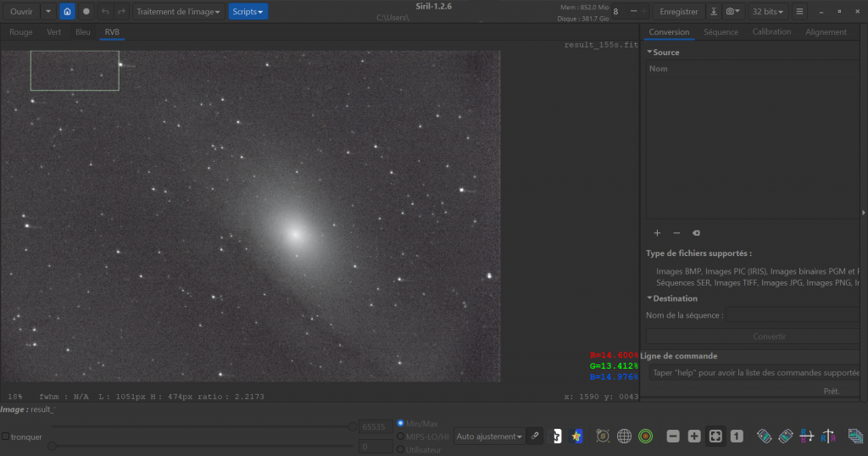This screenshot has width=868, height=456.
Task: Open the Auto ajustement dropdown
Action: [488, 437]
